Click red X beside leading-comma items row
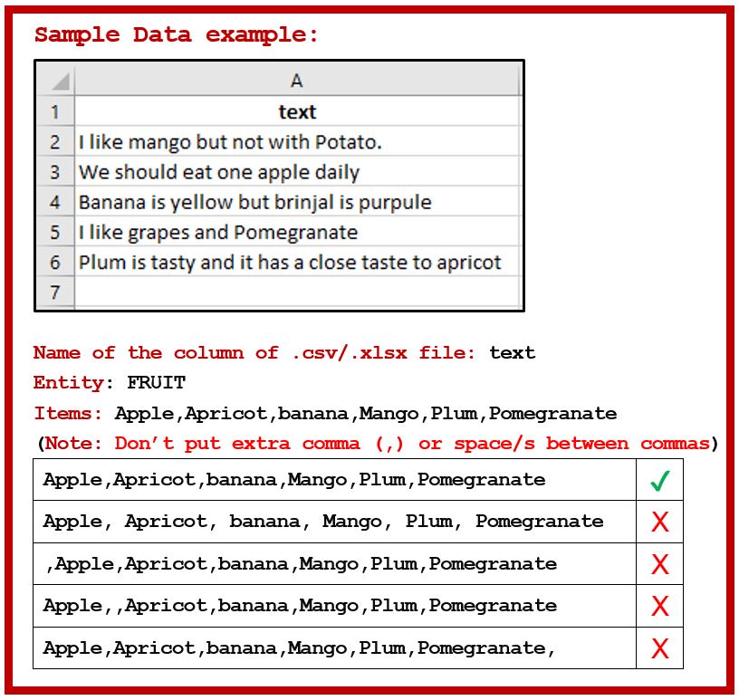This screenshot has width=739, height=700. click(x=659, y=564)
